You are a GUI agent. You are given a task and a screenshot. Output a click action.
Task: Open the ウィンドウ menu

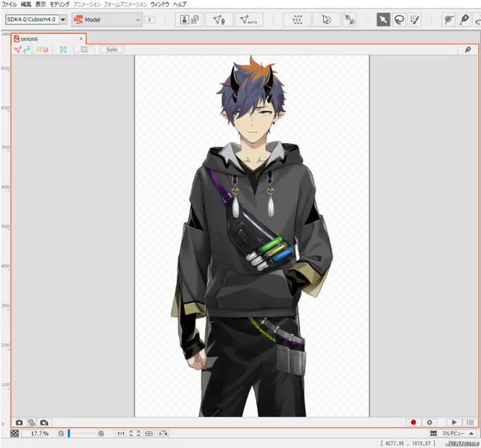tap(160, 4)
